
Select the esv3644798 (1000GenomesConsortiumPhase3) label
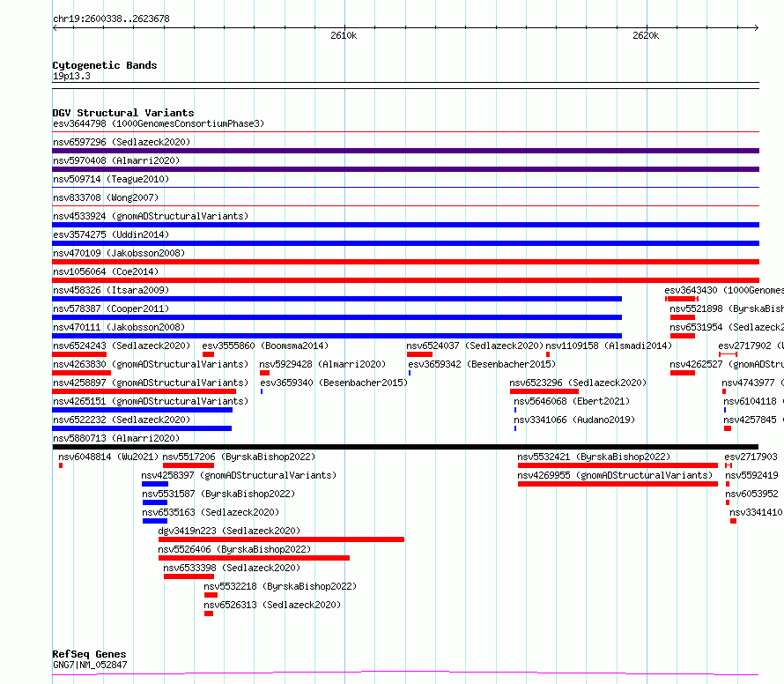click(x=159, y=123)
